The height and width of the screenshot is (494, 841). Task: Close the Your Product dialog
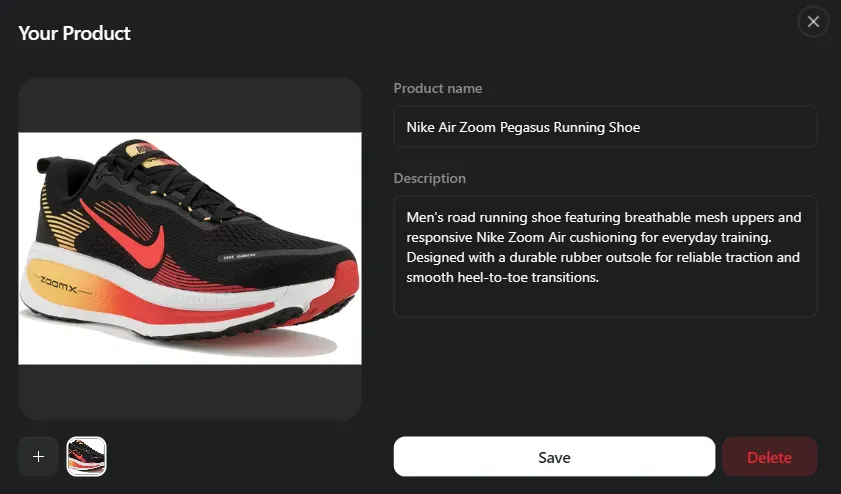pos(813,21)
